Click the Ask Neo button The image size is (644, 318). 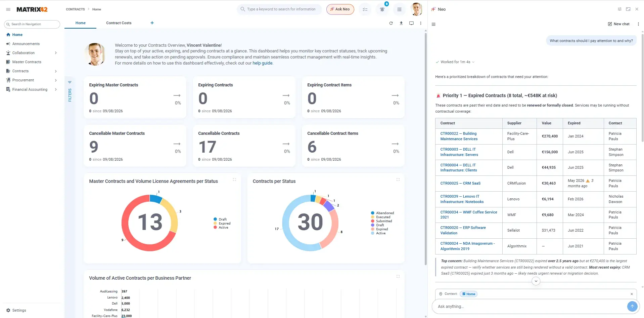pyautogui.click(x=340, y=9)
